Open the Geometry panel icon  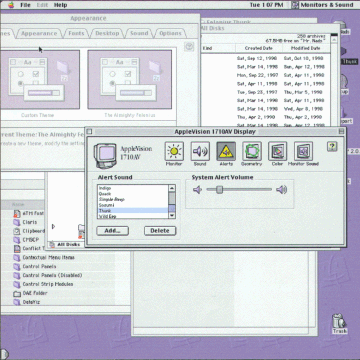(x=252, y=151)
